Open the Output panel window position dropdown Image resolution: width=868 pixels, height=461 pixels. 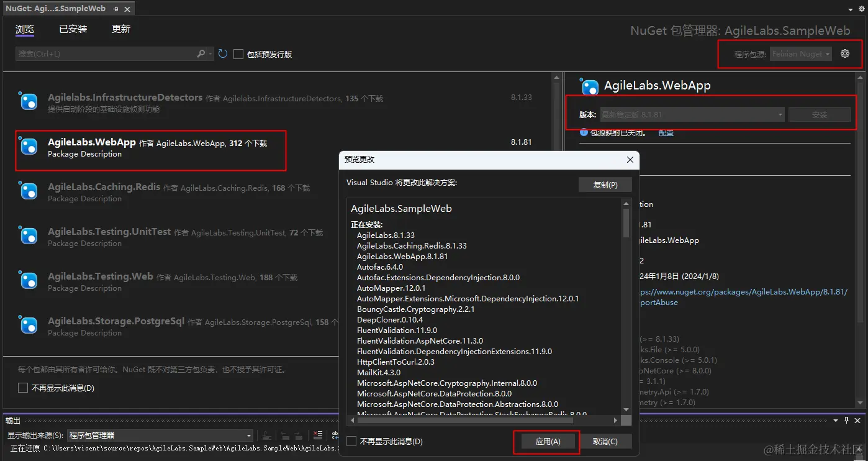836,421
